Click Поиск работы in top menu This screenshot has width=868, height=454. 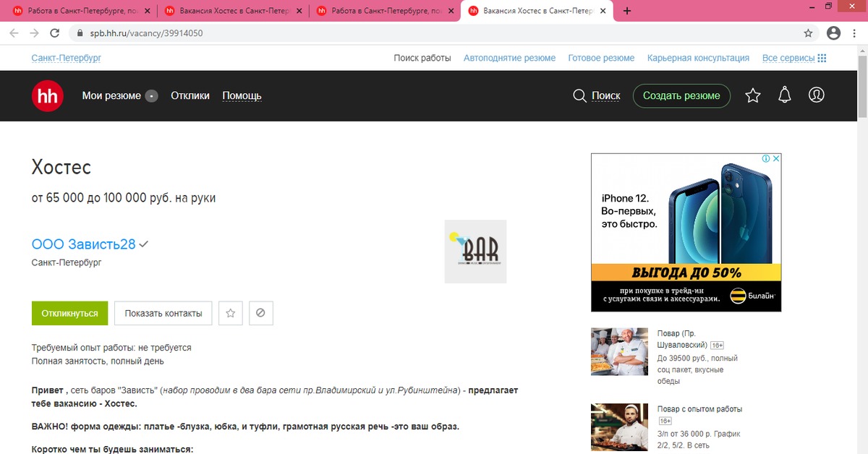tap(422, 58)
